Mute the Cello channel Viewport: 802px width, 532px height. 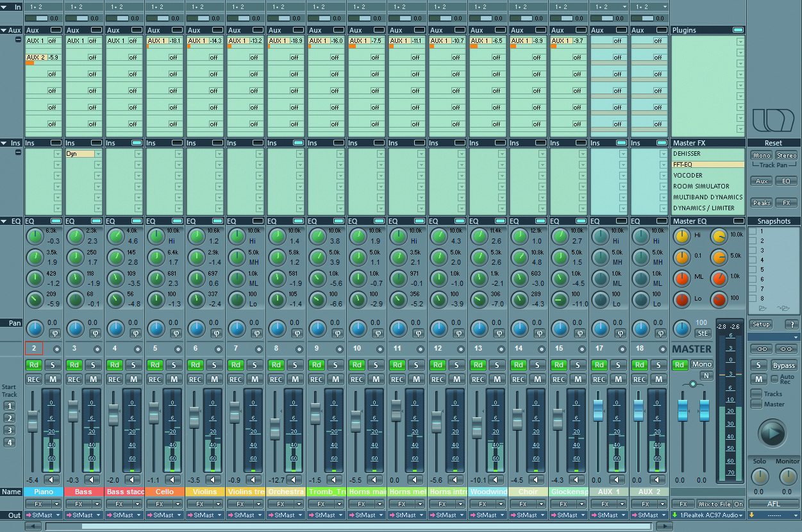pos(174,379)
